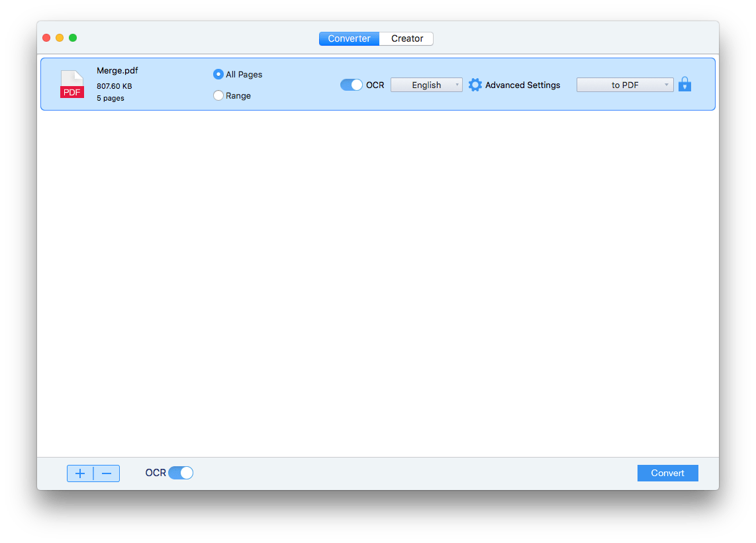Close the window with the red button
The width and height of the screenshot is (756, 543).
click(x=46, y=38)
